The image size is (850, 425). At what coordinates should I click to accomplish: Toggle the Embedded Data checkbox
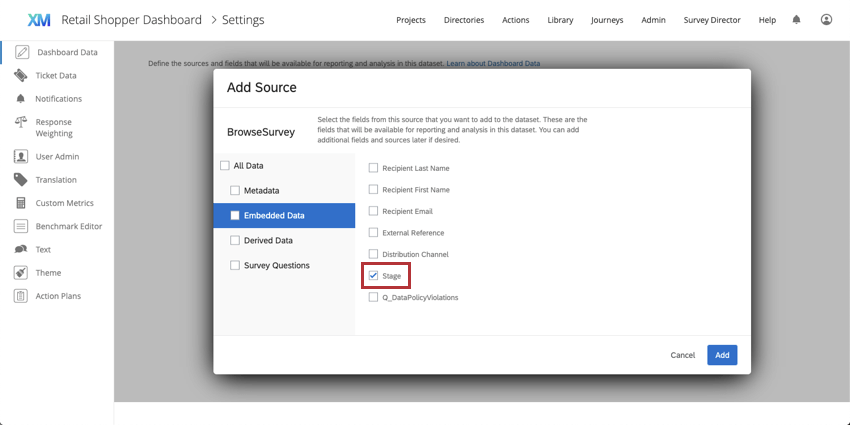(x=235, y=215)
